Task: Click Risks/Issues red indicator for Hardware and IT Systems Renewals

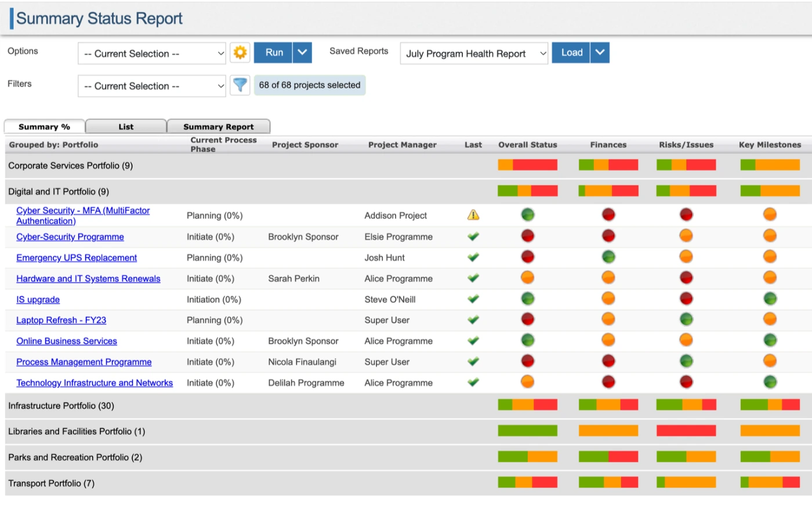Action: pos(686,278)
